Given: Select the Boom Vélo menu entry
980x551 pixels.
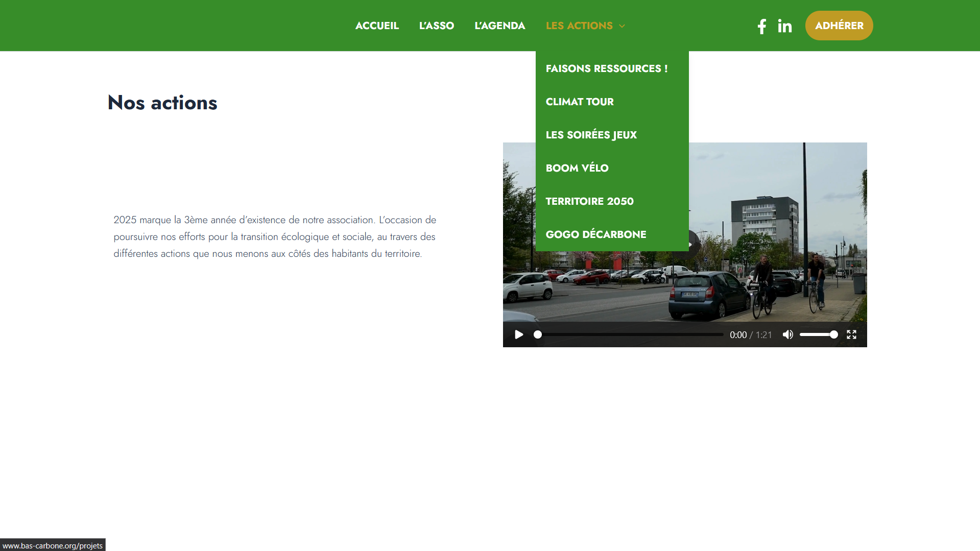Looking at the screenshot, I should 577,168.
